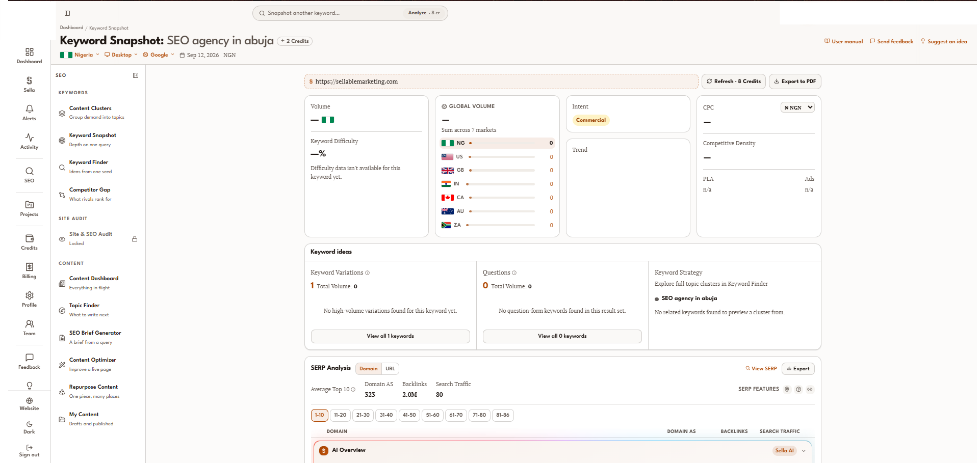The width and height of the screenshot is (980, 463).
Task: Click View all 0 keywords button
Action: pyautogui.click(x=562, y=336)
